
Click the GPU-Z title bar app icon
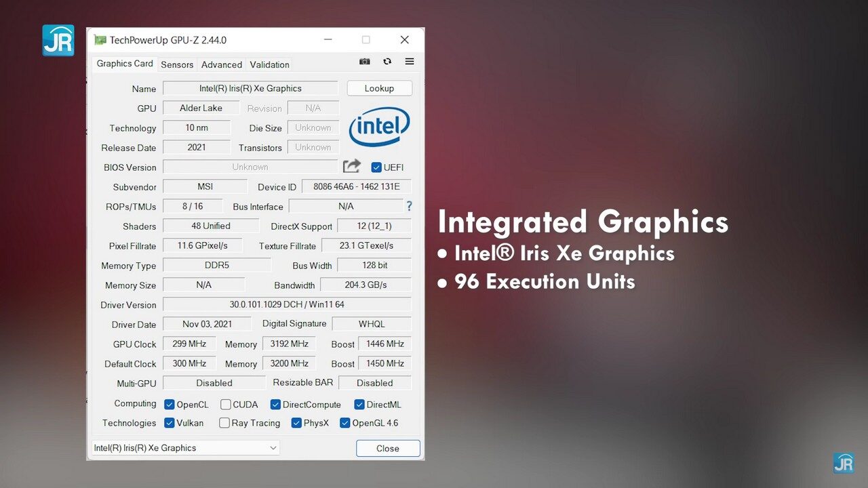pos(100,40)
